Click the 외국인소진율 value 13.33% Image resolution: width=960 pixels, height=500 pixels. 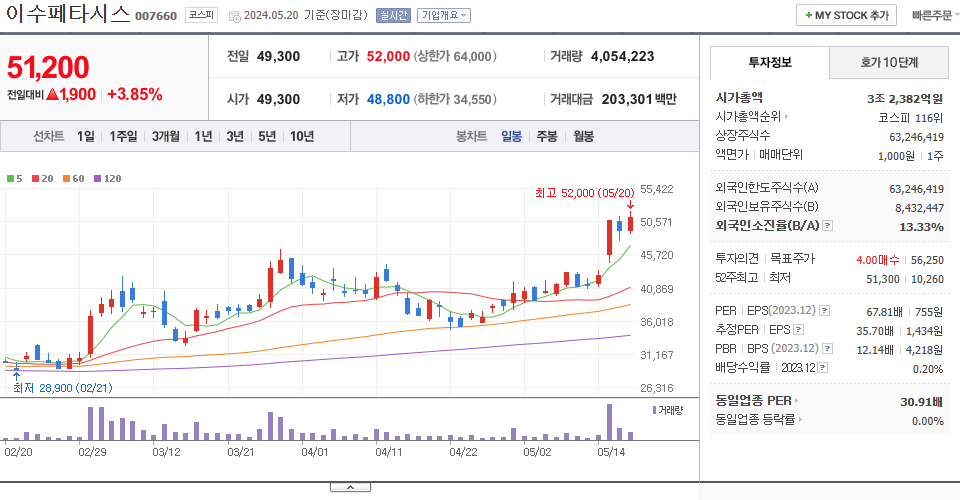click(x=921, y=226)
